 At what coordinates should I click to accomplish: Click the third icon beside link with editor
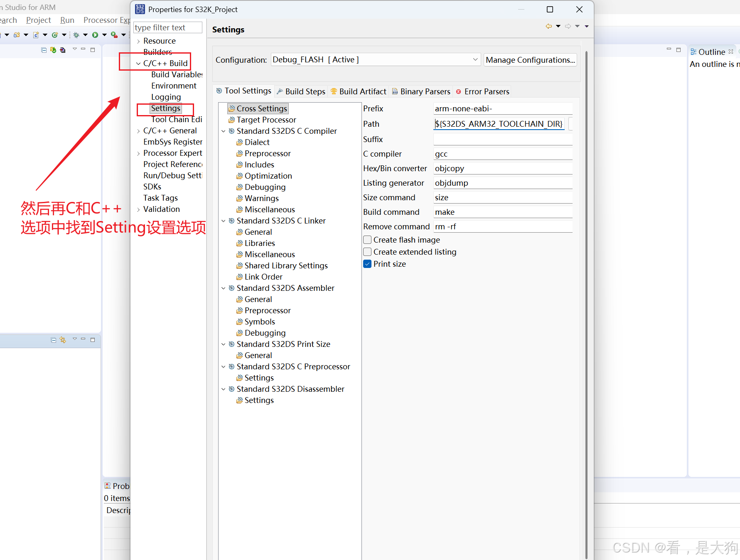(62, 50)
